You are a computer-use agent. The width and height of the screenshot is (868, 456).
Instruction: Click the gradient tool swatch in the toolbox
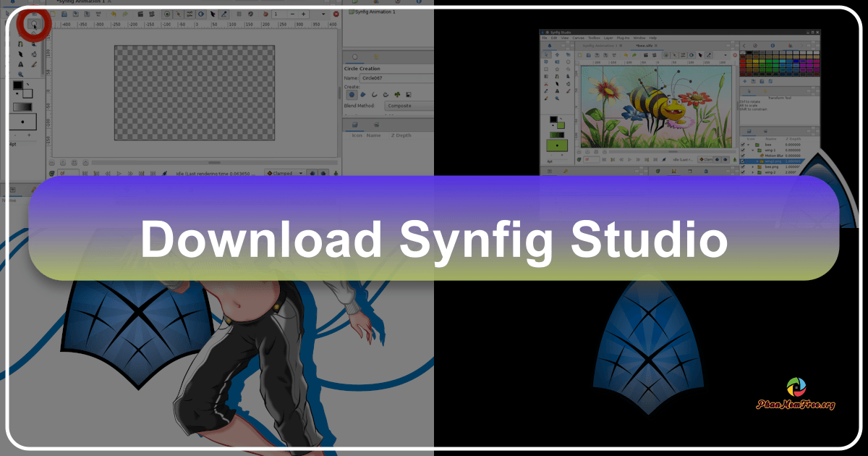pos(23,106)
